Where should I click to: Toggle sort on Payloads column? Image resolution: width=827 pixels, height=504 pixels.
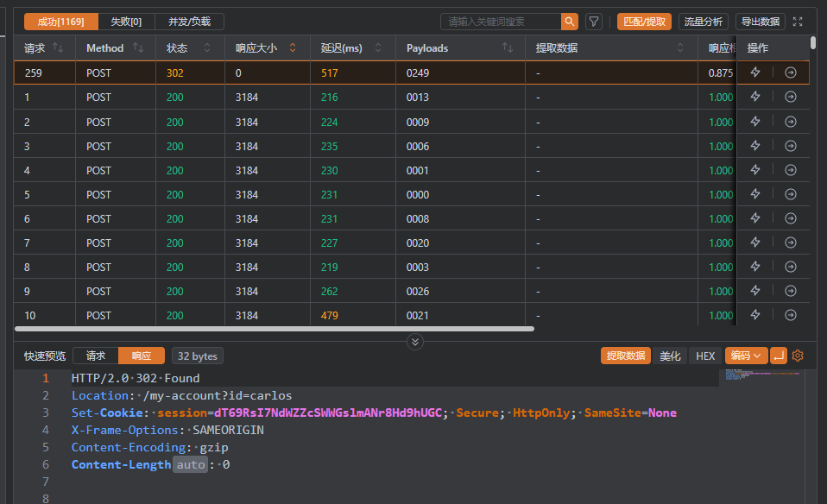508,48
